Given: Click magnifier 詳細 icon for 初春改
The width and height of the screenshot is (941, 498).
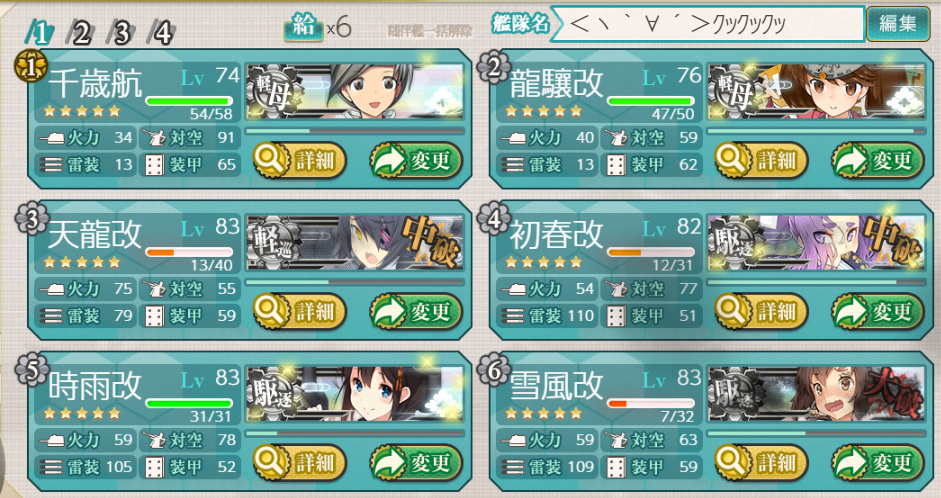Looking at the screenshot, I should [732, 311].
